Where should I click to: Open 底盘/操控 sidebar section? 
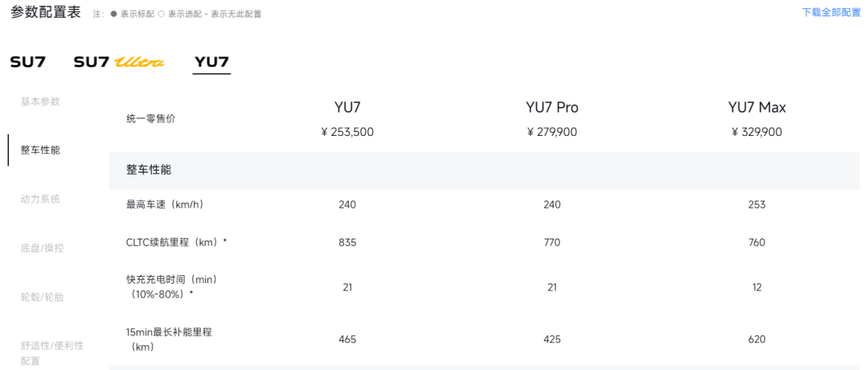[42, 249]
